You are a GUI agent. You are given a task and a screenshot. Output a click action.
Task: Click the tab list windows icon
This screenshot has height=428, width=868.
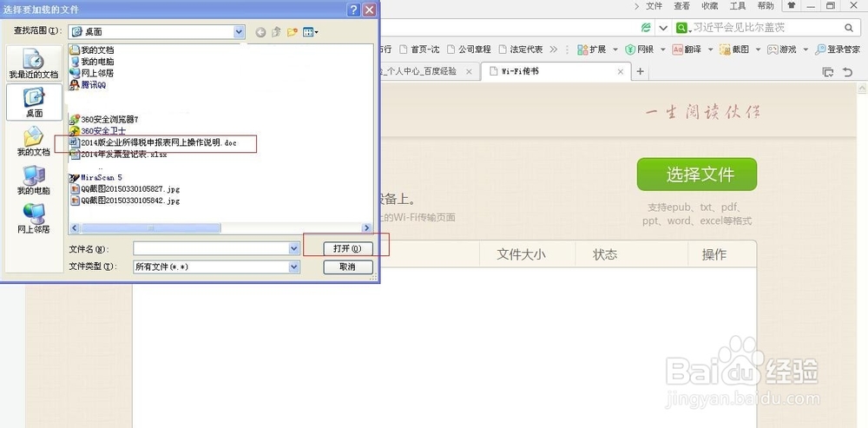(x=828, y=72)
